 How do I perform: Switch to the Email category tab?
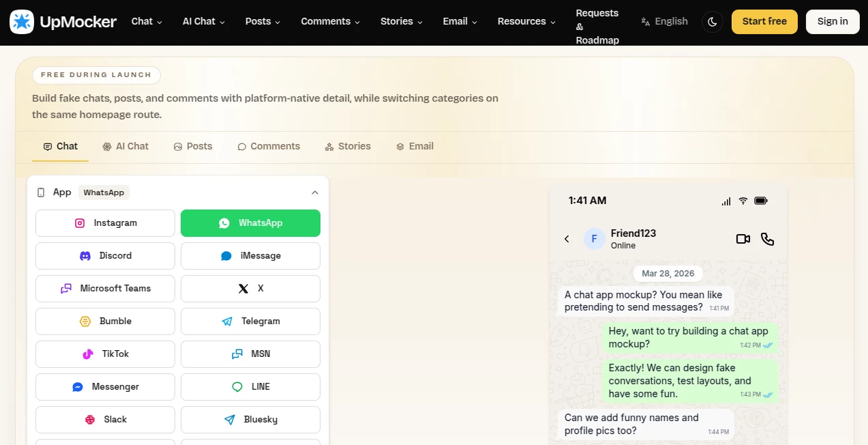pos(415,146)
